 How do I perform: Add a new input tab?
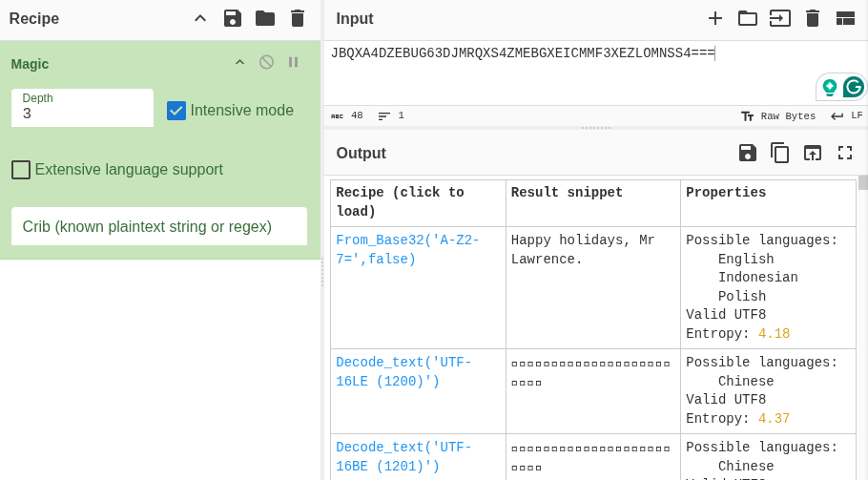pyautogui.click(x=714, y=18)
